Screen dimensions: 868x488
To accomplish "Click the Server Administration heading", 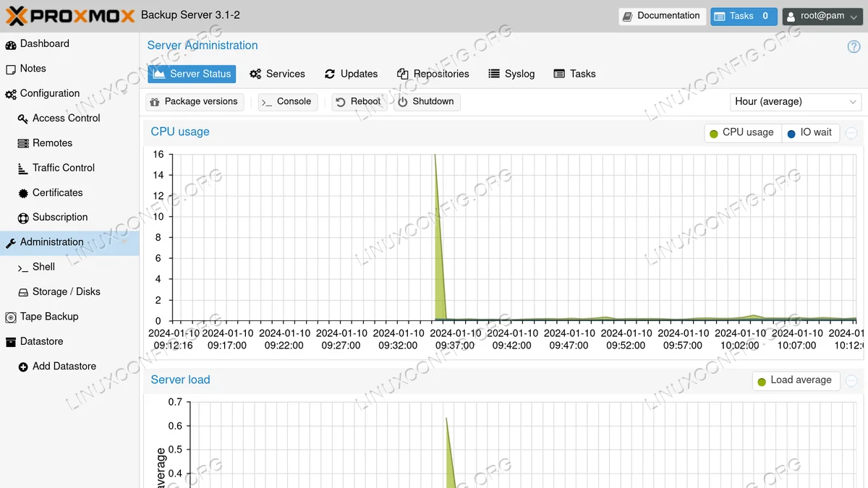I will click(203, 46).
